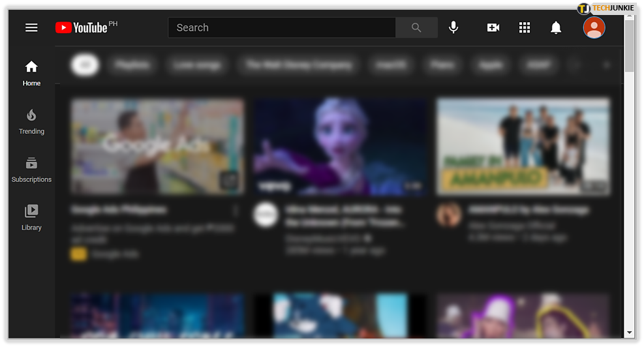Go to Home in sidebar
The width and height of the screenshot is (644, 347).
(31, 74)
